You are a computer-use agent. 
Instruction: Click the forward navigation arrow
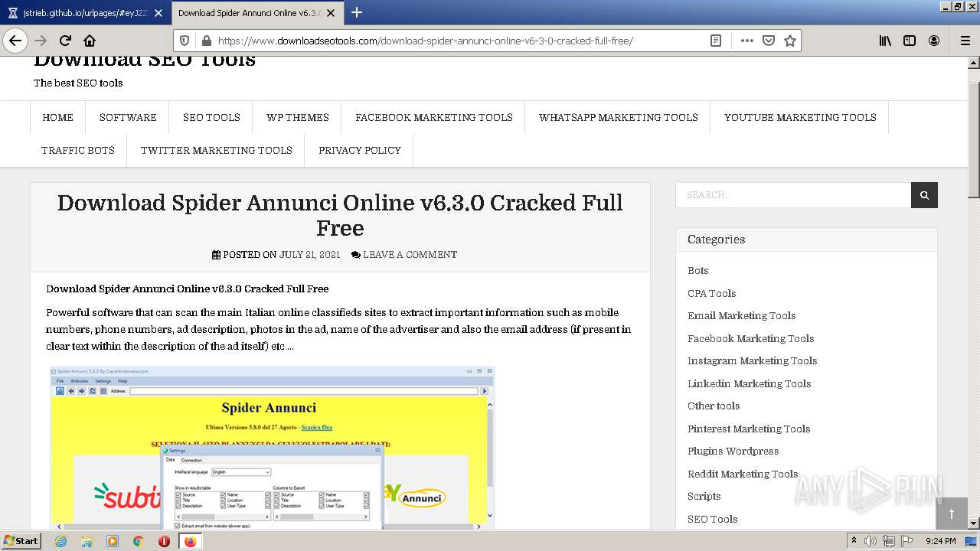coord(41,41)
